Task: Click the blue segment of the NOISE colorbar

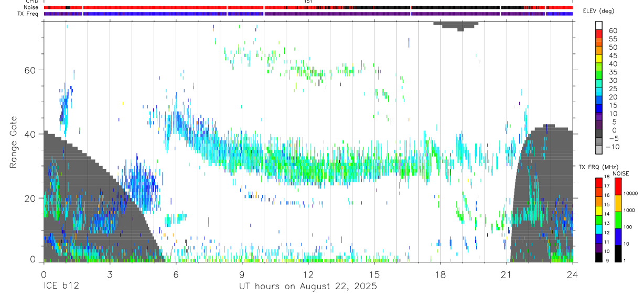Action: coord(618,236)
